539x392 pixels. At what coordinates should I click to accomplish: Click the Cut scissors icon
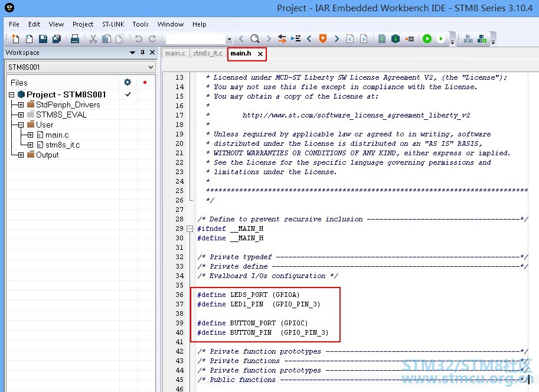coord(93,38)
